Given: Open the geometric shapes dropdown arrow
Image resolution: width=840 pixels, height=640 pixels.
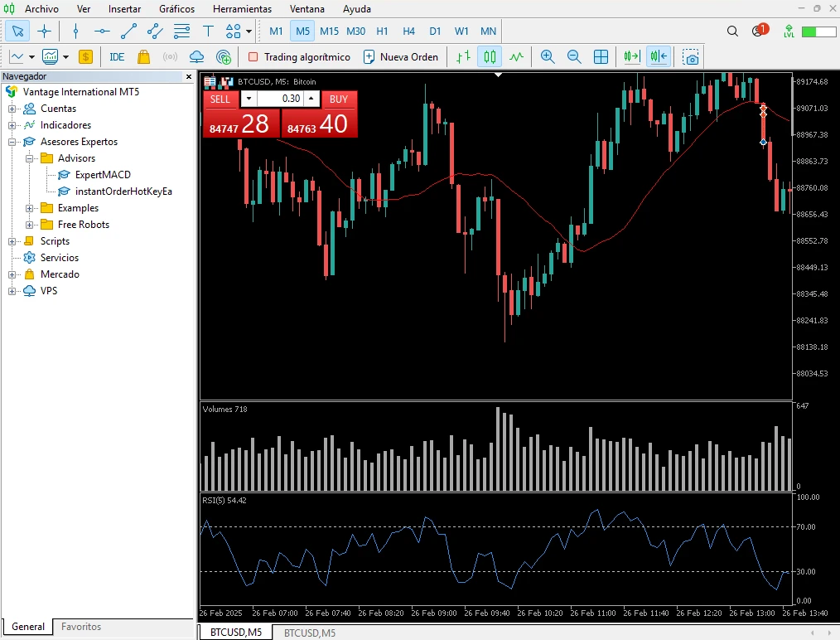Looking at the screenshot, I should 247,31.
